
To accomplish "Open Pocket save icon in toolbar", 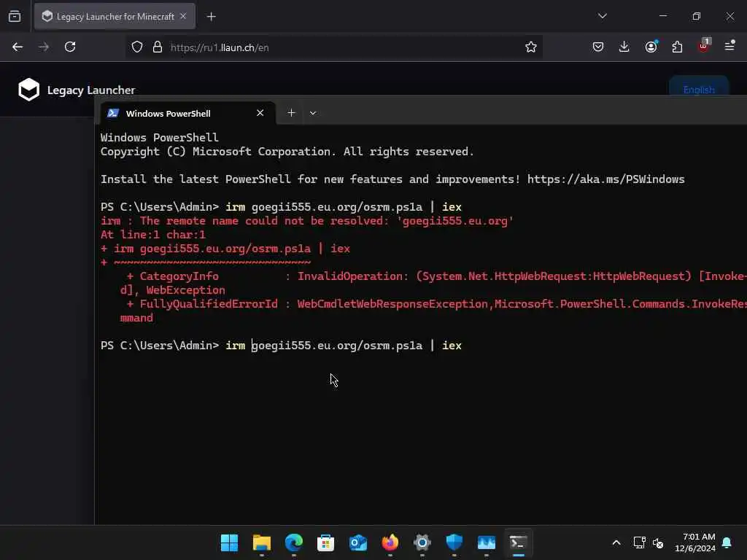I will (x=598, y=47).
